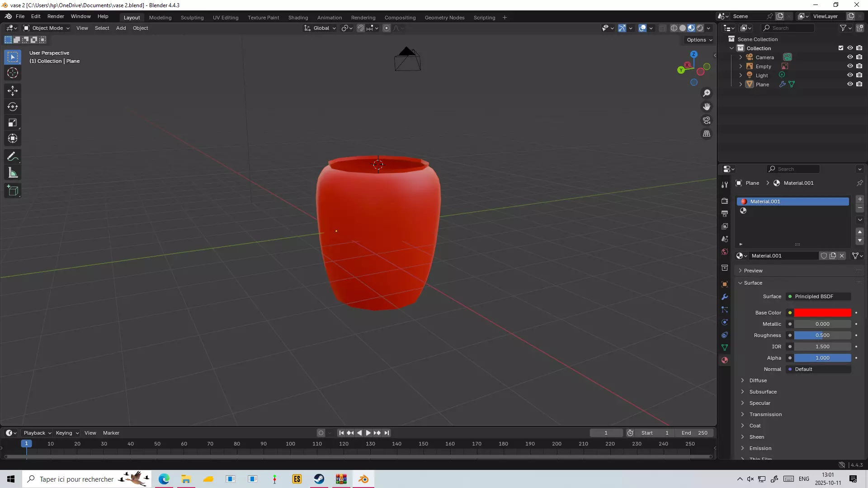Toggle camera view icon in viewport
This screenshot has width=868, height=488.
[706, 120]
